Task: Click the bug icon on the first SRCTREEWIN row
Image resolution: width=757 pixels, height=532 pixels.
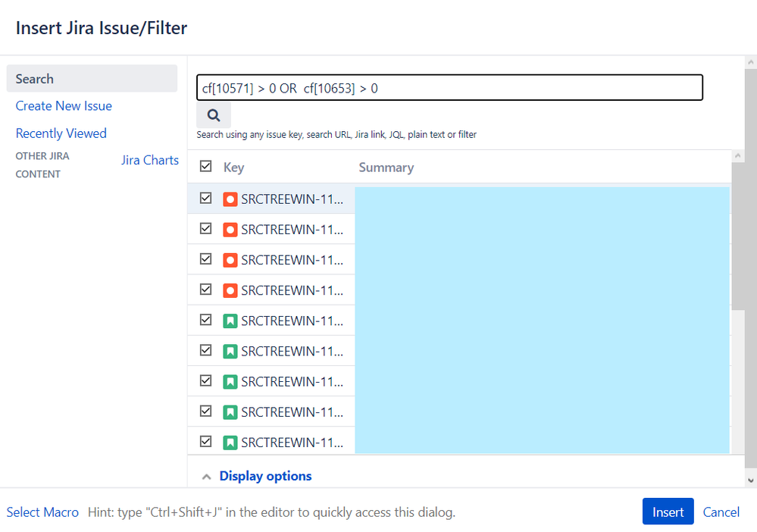Action: (x=230, y=199)
